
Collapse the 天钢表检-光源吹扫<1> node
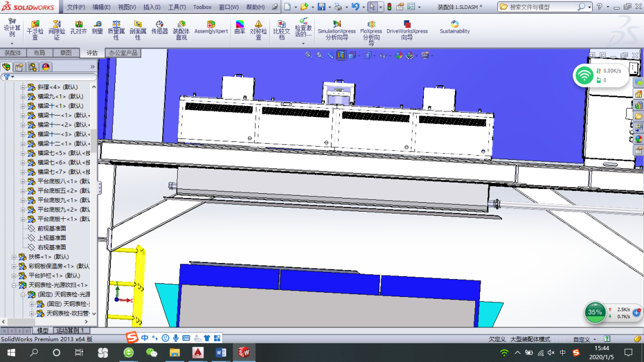pos(14,285)
